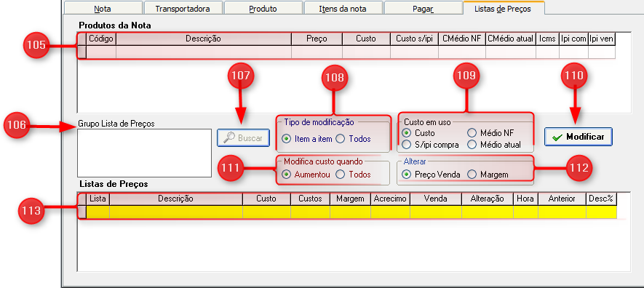Click the Alteração column header

tap(488, 199)
